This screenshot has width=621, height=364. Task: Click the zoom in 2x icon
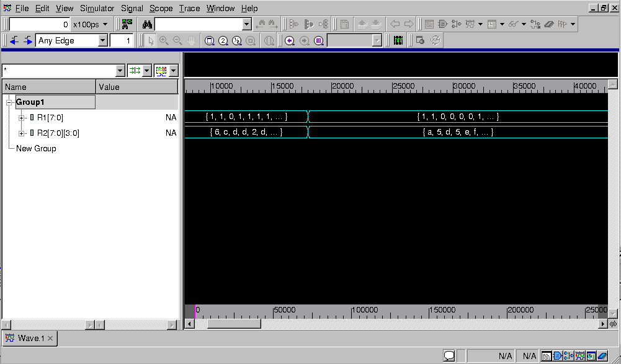pos(223,40)
